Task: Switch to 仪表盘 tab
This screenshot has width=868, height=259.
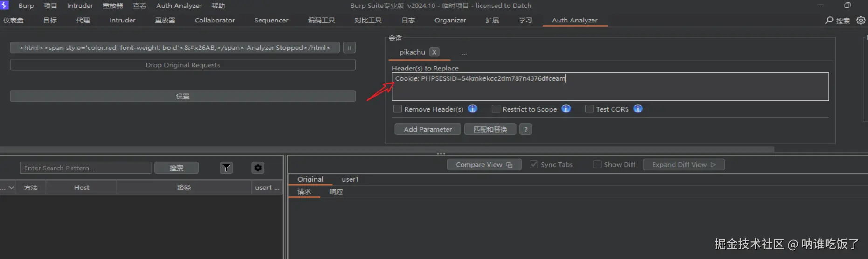Action: [x=13, y=20]
